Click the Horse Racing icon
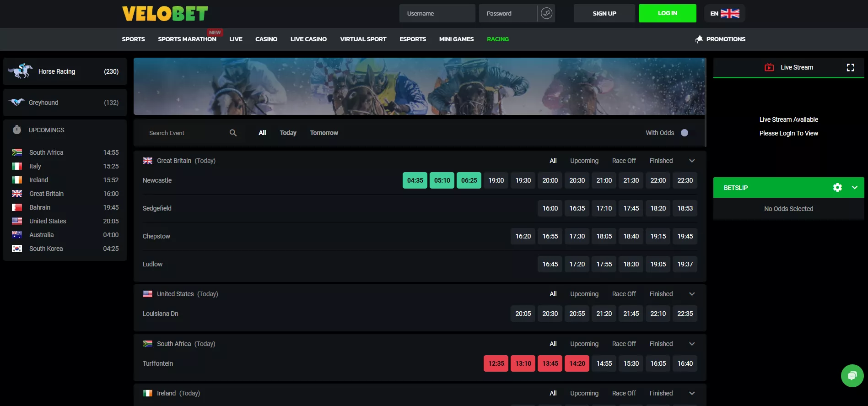The width and height of the screenshot is (868, 406). click(21, 71)
